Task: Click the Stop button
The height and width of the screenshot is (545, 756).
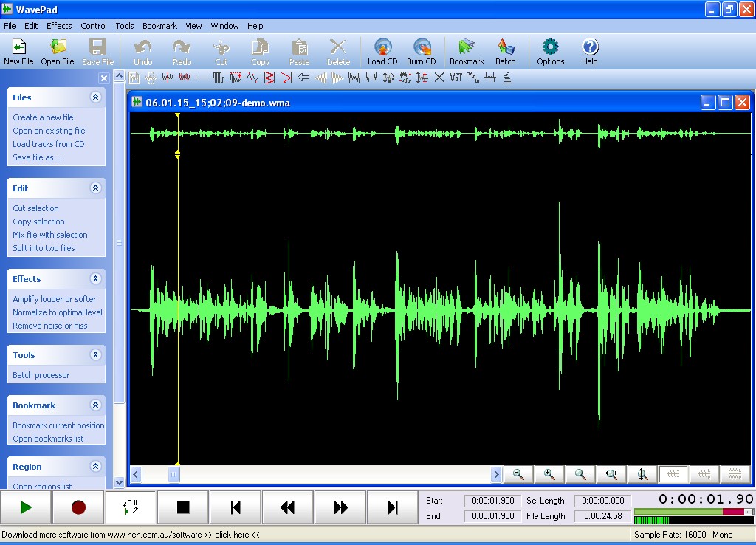Action: point(183,507)
